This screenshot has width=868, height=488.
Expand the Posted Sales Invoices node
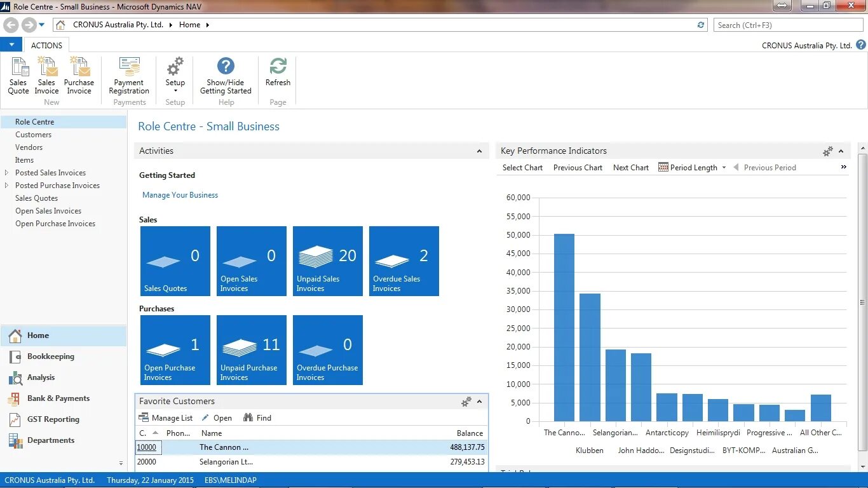click(x=7, y=173)
